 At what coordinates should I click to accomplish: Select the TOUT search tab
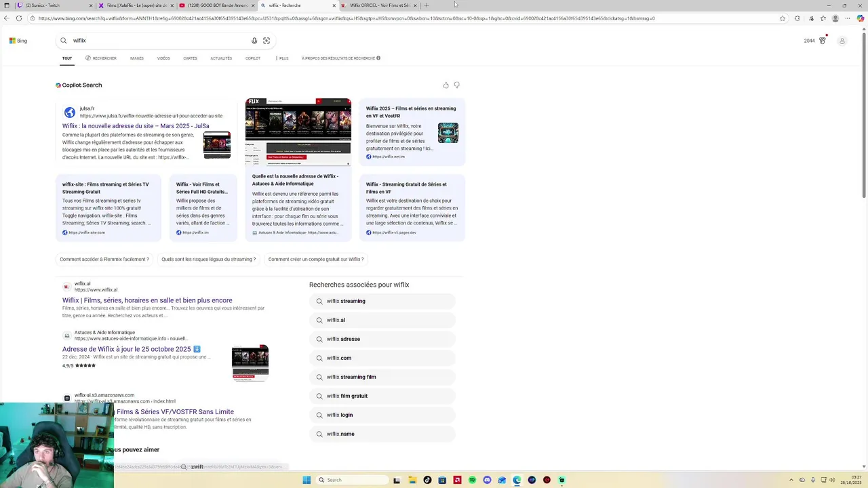67,58
